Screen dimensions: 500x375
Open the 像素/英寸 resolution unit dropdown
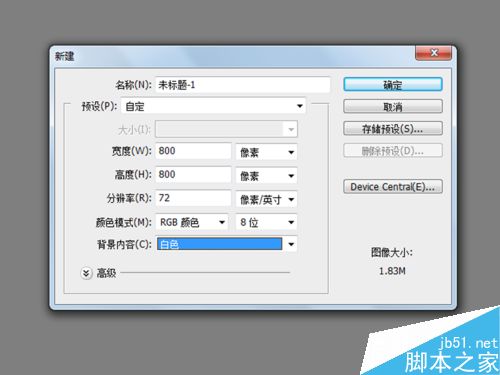click(267, 199)
